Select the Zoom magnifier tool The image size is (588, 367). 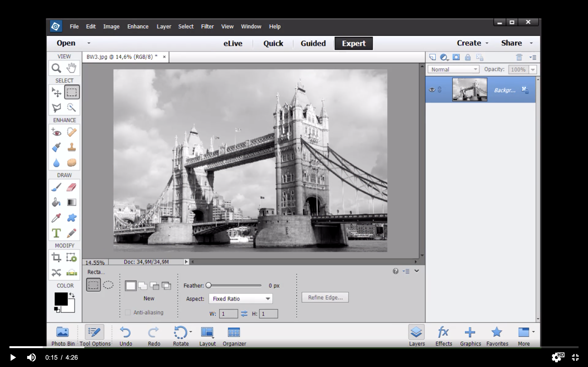coord(56,68)
